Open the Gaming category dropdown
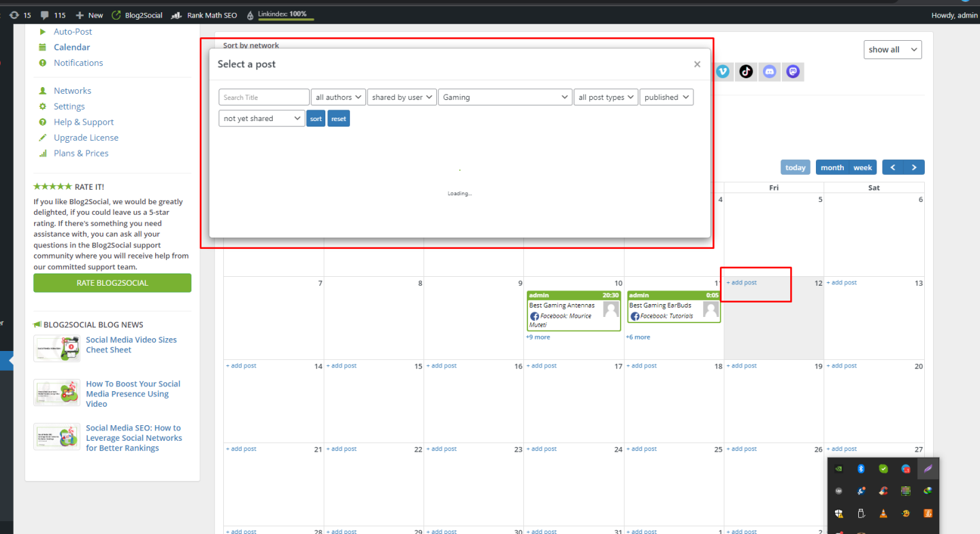The width and height of the screenshot is (980, 534). [505, 97]
